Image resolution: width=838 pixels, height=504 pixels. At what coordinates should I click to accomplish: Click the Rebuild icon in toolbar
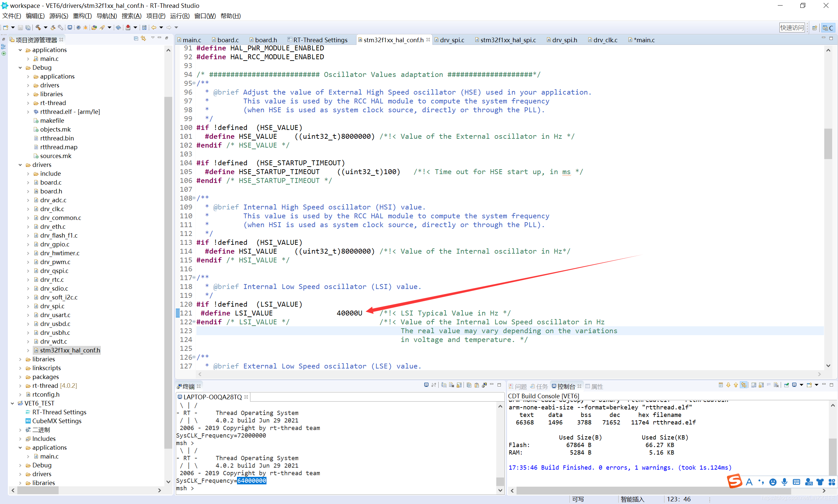(x=53, y=27)
